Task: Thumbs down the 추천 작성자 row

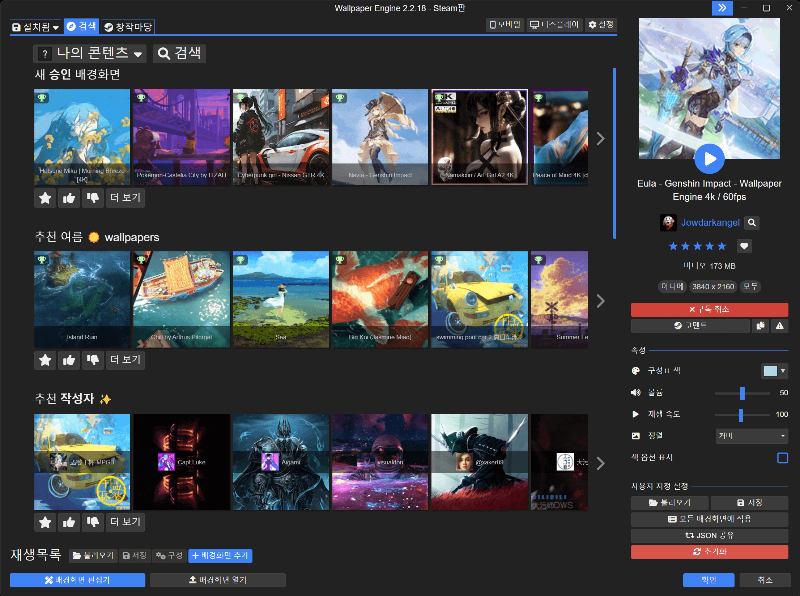Action: (93, 523)
